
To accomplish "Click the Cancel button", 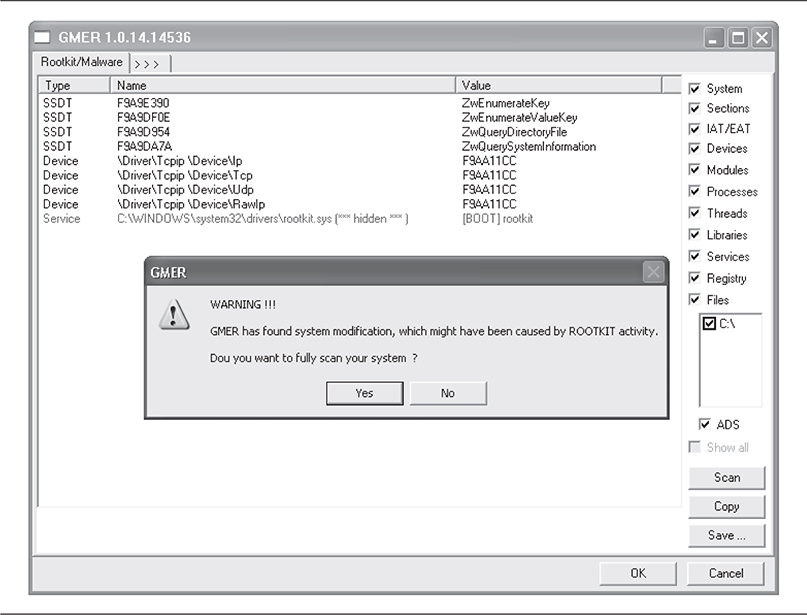I will 726,573.
